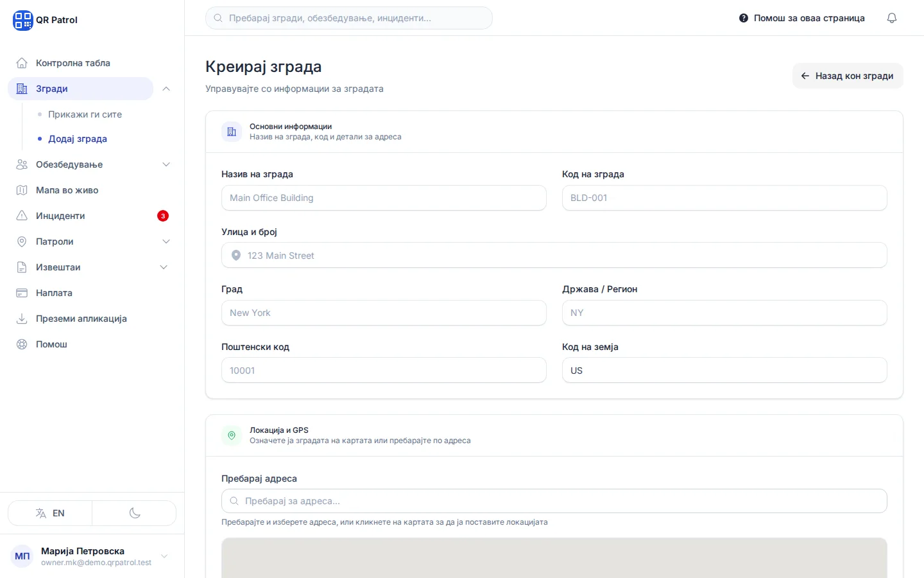The height and width of the screenshot is (578, 924).
Task: Click the Патроли location pin icon
Action: (22, 241)
